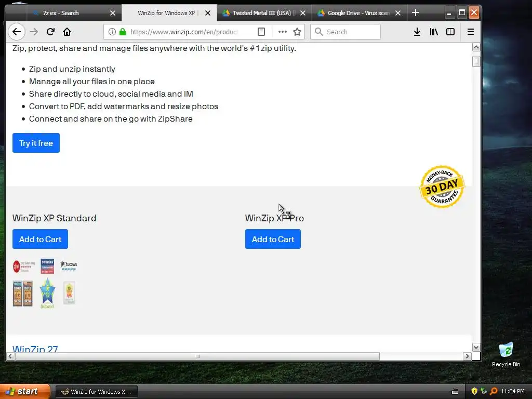
Task: Go back to the previous page
Action: coord(16,32)
